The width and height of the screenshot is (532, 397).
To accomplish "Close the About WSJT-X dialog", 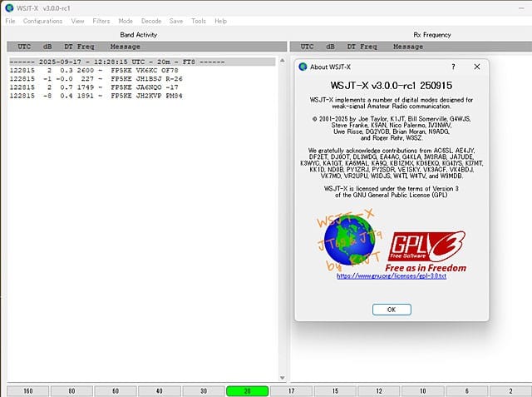I will tap(476, 67).
